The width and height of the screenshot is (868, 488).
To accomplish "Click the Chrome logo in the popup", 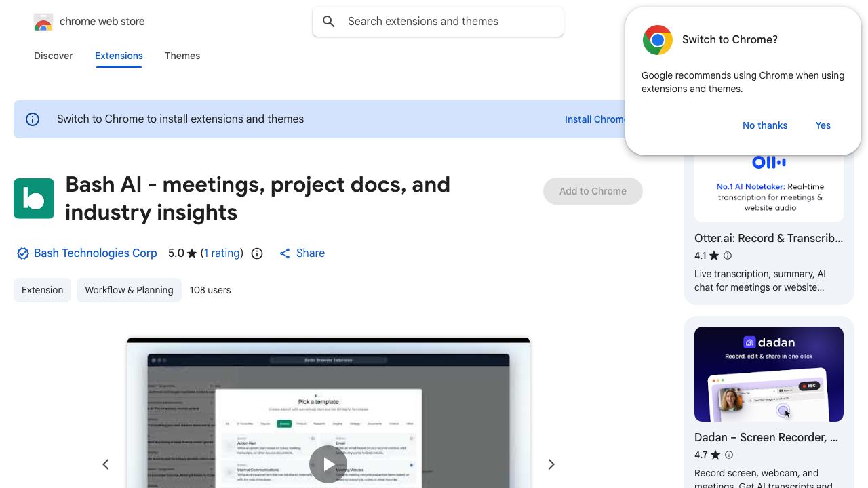I will [658, 40].
